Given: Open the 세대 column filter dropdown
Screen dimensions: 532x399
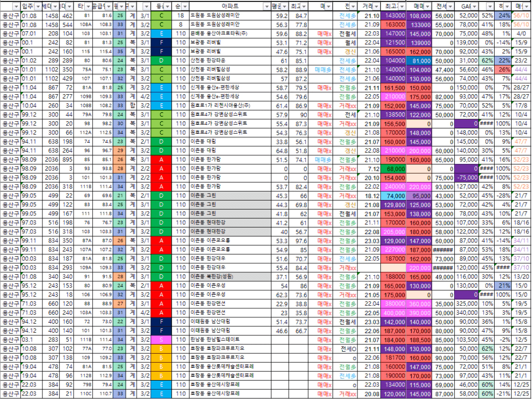Looking at the screenshot, I should pos(55,6).
